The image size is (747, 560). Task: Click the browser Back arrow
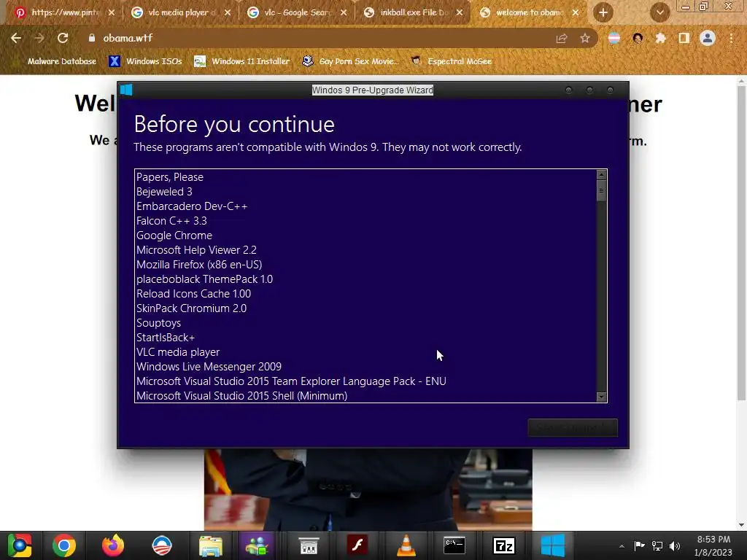click(16, 38)
